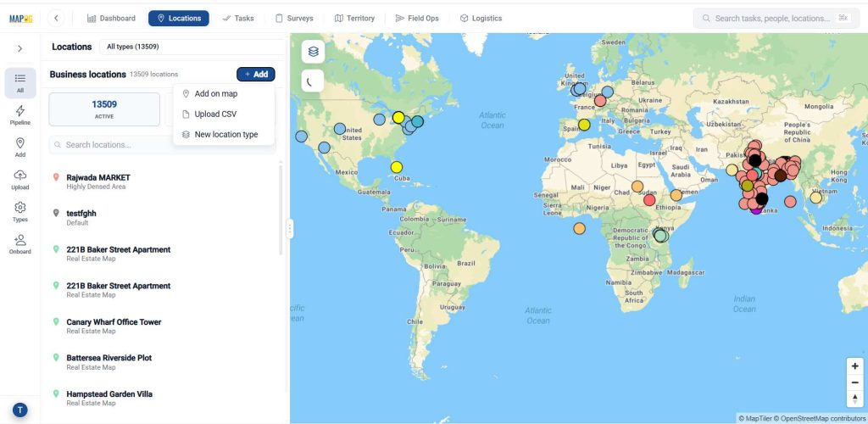
Task: Click the orange marker off West Africa coast
Action: 579,228
